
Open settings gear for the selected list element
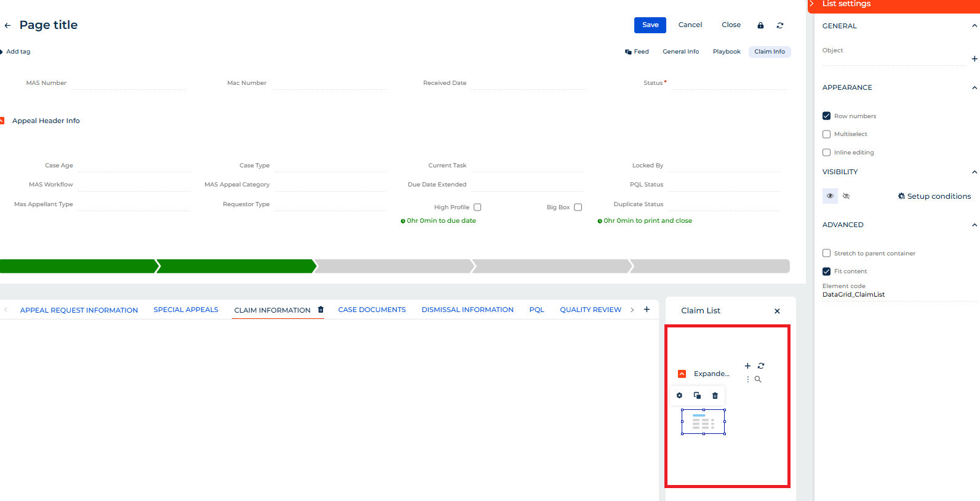coord(679,396)
